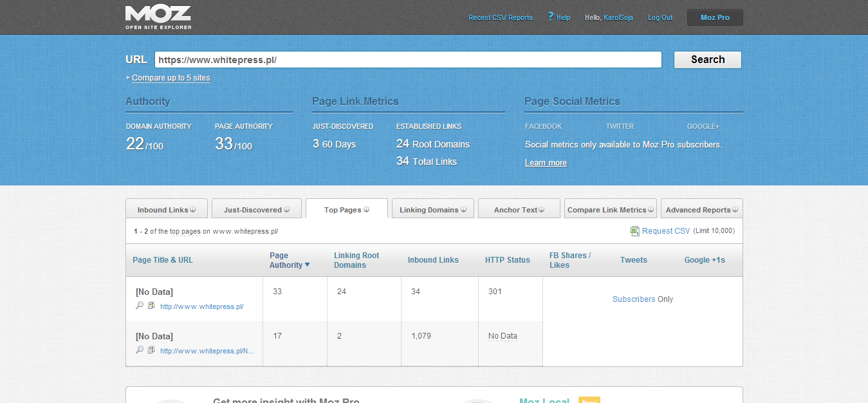Screen dimensions: 868x403
Task: Click the magnifier icon in the Page Authority 17 row
Action: coord(140,350)
